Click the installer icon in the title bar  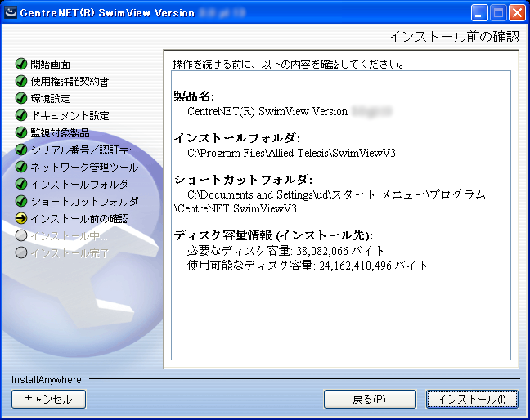[x=11, y=13]
